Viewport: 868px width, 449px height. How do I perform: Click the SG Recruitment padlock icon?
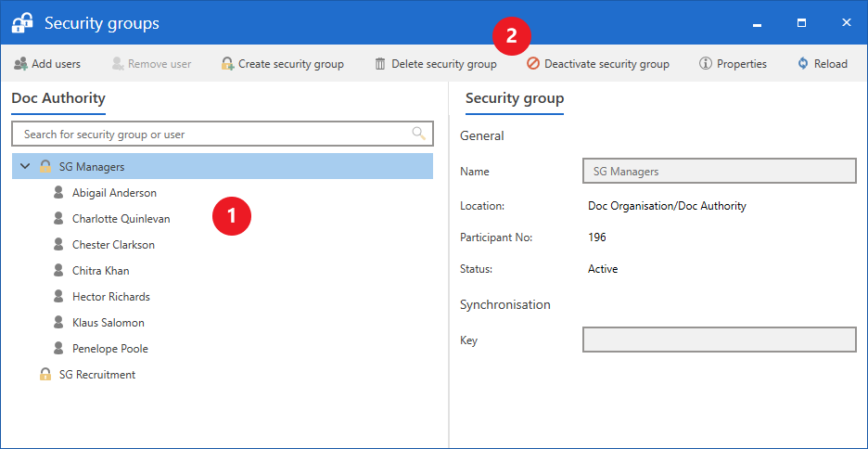click(x=45, y=375)
